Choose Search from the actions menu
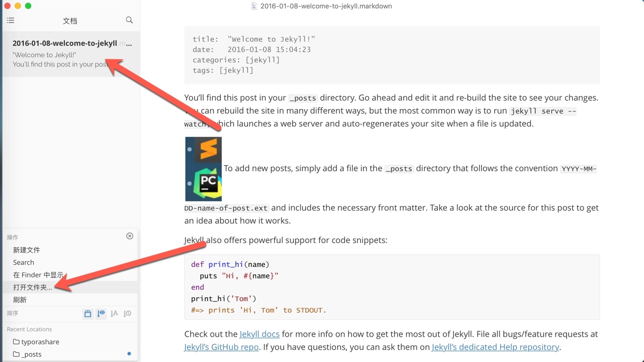The image size is (644, 362). click(23, 262)
